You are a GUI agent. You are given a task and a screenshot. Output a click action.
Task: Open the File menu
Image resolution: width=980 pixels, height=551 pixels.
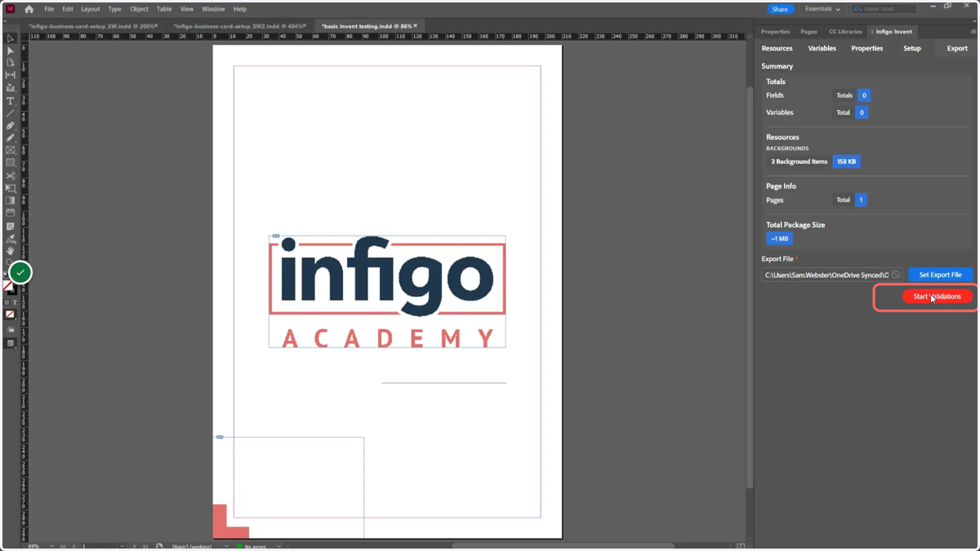click(x=49, y=9)
